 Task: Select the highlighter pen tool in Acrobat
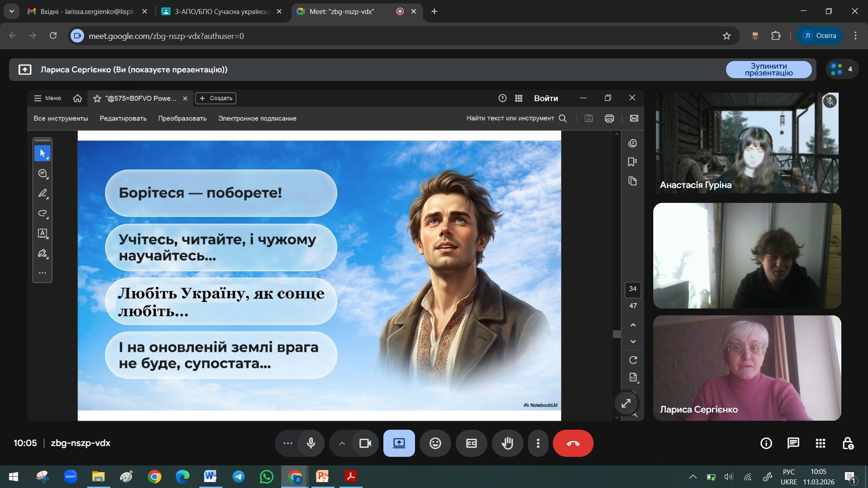[42, 193]
